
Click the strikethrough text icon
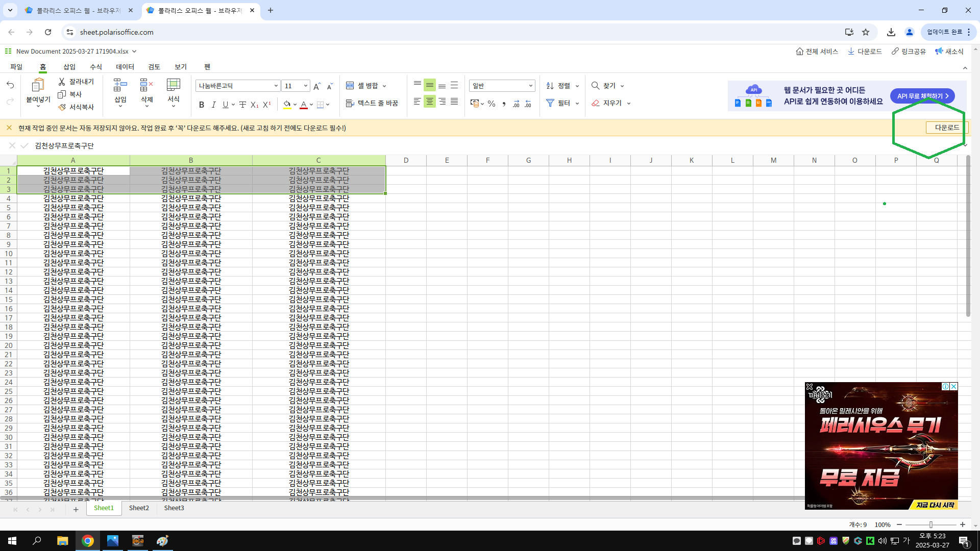click(242, 105)
